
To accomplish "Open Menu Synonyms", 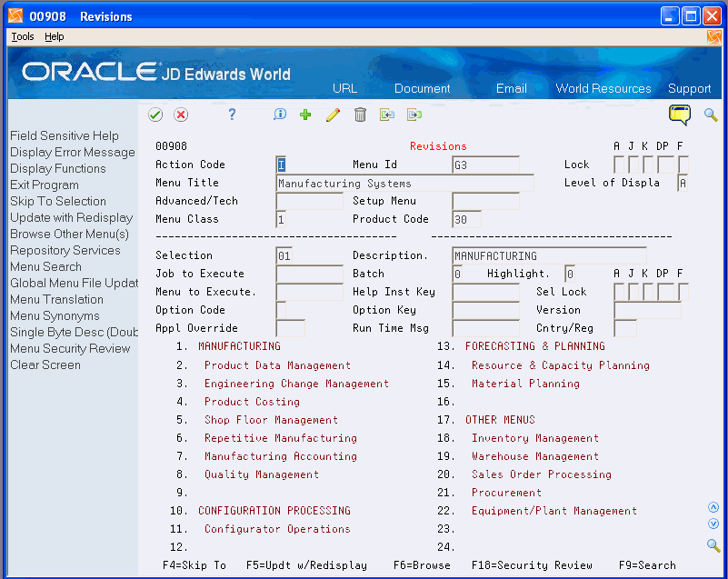I will point(55,315).
